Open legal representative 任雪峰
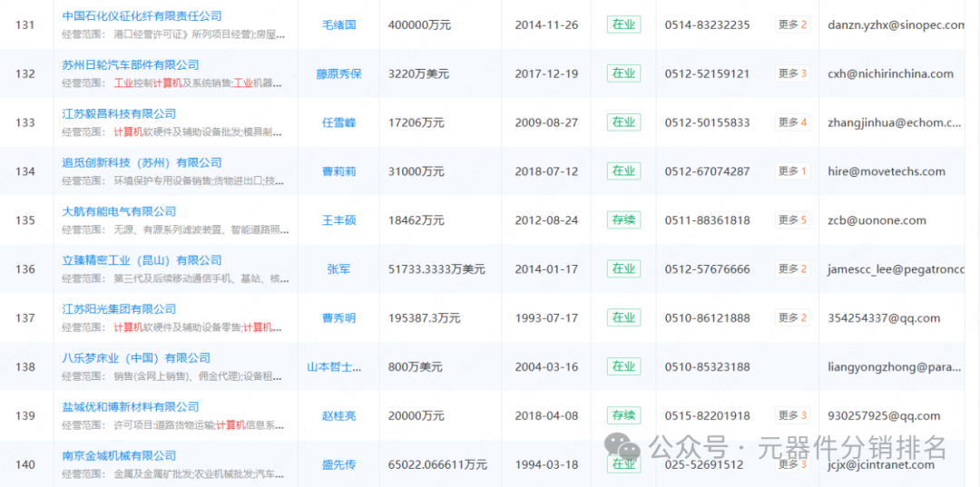 (x=338, y=122)
